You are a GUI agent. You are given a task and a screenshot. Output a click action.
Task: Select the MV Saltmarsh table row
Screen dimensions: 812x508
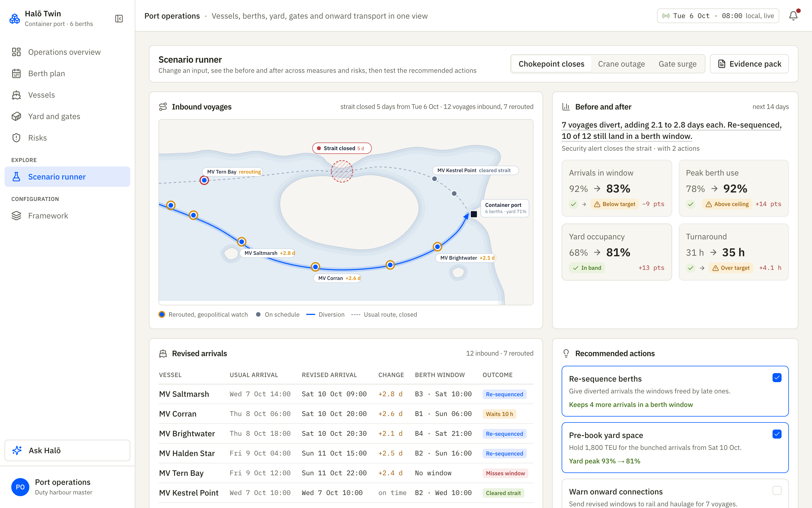[346, 394]
